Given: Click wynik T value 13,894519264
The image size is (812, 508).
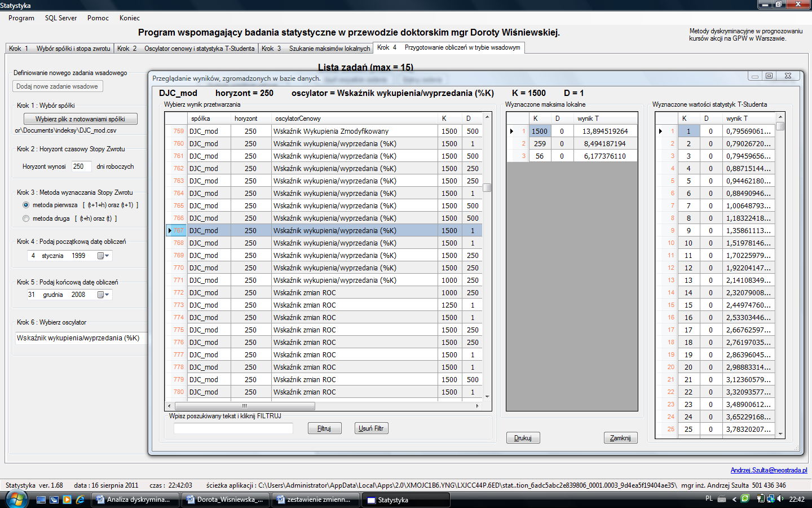Looking at the screenshot, I should click(x=605, y=131).
